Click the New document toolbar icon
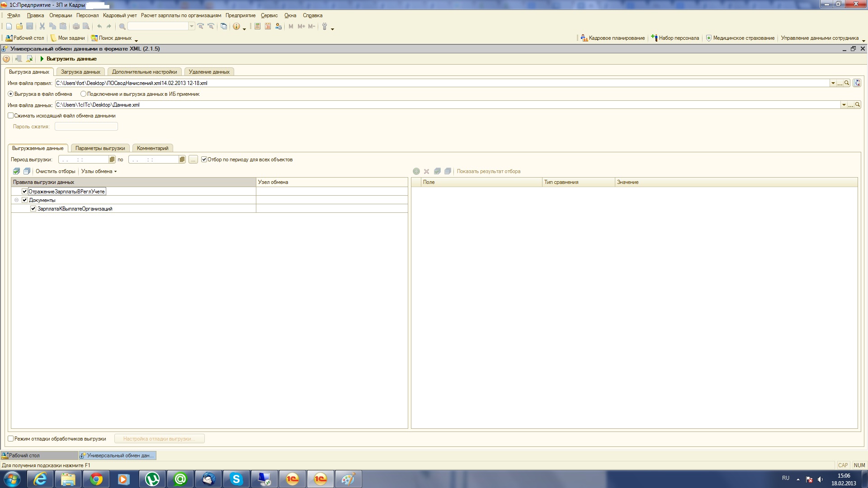This screenshot has height=488, width=868. pyautogui.click(x=9, y=26)
